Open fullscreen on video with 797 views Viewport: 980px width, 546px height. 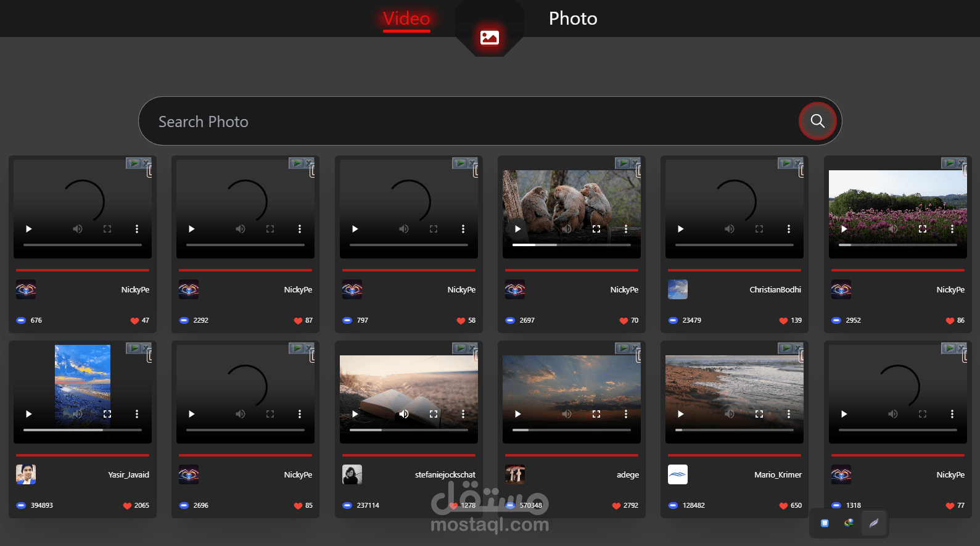click(x=434, y=229)
